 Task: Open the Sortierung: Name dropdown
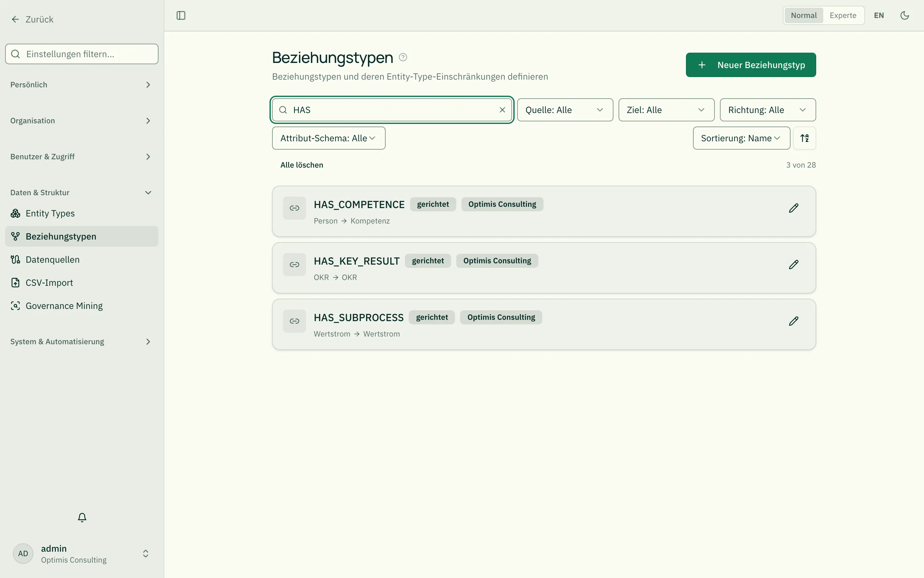click(x=741, y=138)
